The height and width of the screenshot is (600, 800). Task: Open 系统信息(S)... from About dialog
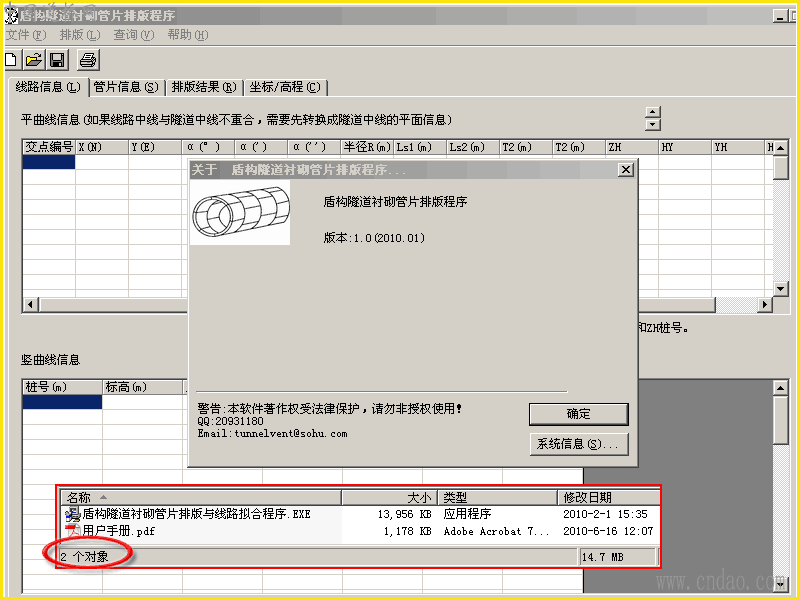tap(579, 444)
